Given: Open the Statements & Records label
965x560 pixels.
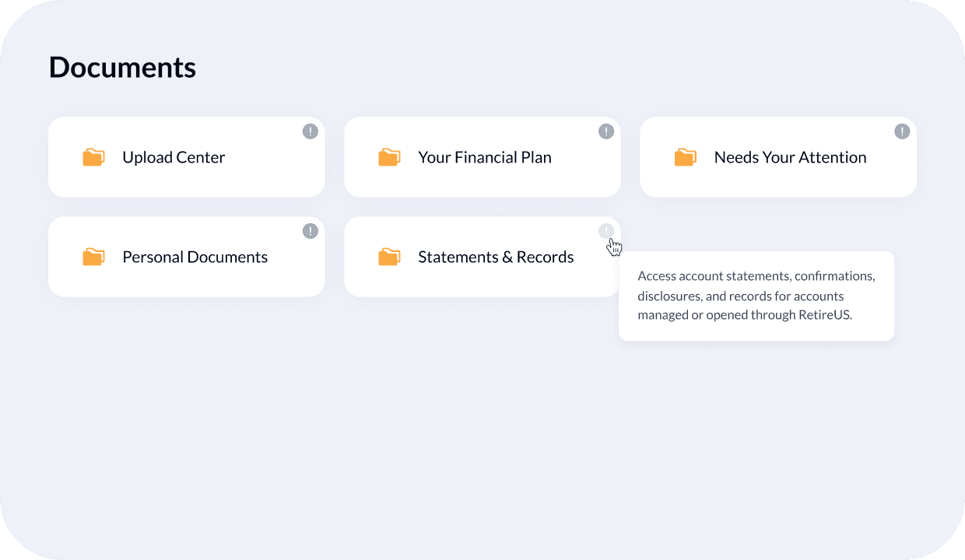Looking at the screenshot, I should coord(496,257).
